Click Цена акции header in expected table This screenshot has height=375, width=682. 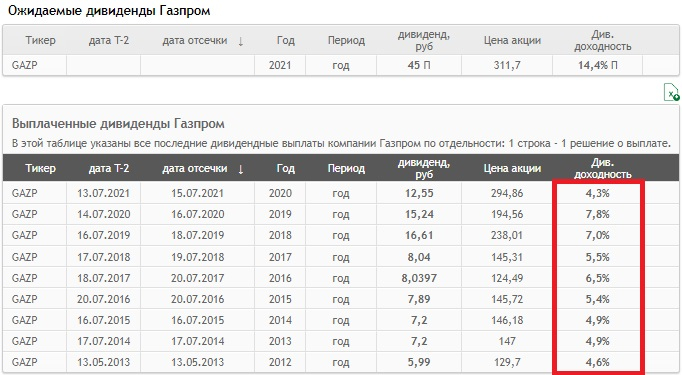point(512,40)
